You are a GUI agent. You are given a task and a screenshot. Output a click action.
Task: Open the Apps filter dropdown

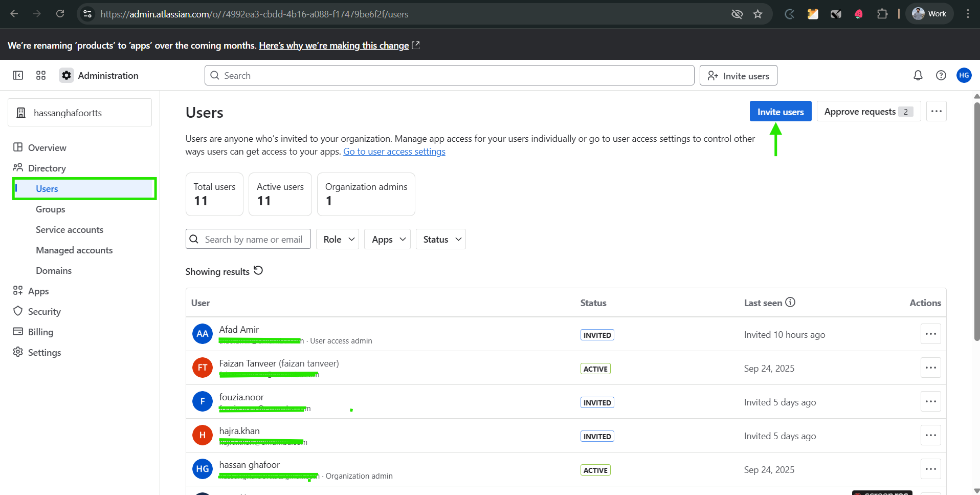(x=387, y=239)
